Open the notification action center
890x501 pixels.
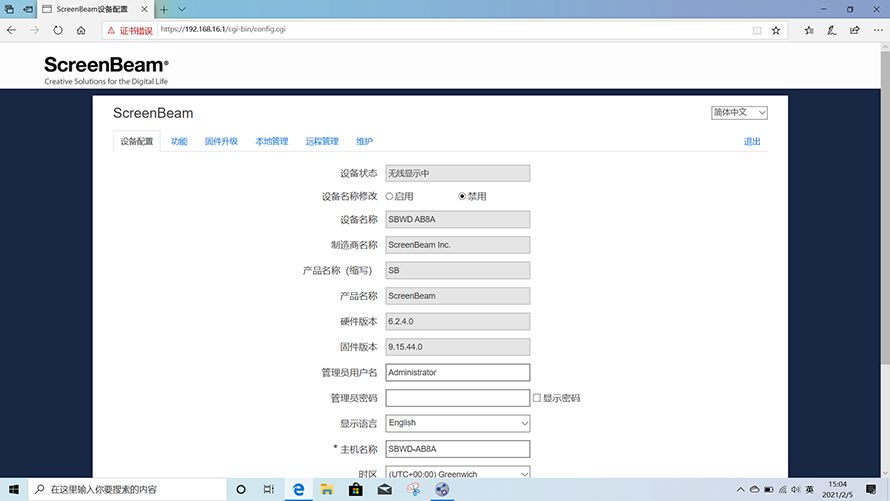click(x=871, y=489)
